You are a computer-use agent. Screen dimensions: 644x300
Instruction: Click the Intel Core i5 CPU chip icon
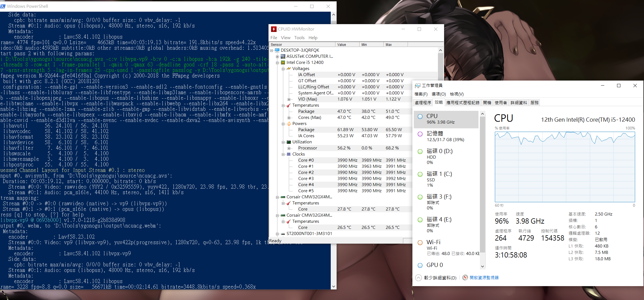click(x=283, y=62)
